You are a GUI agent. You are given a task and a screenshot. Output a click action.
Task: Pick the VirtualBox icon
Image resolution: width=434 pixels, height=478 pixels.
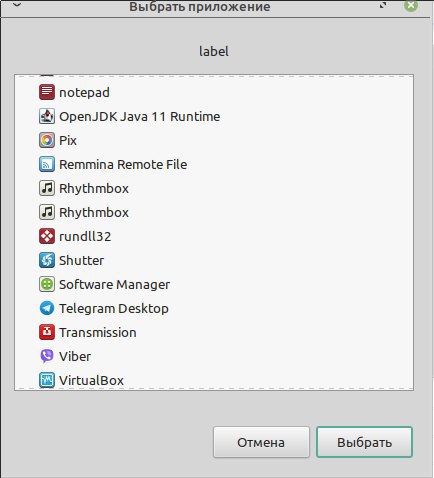click(47, 380)
